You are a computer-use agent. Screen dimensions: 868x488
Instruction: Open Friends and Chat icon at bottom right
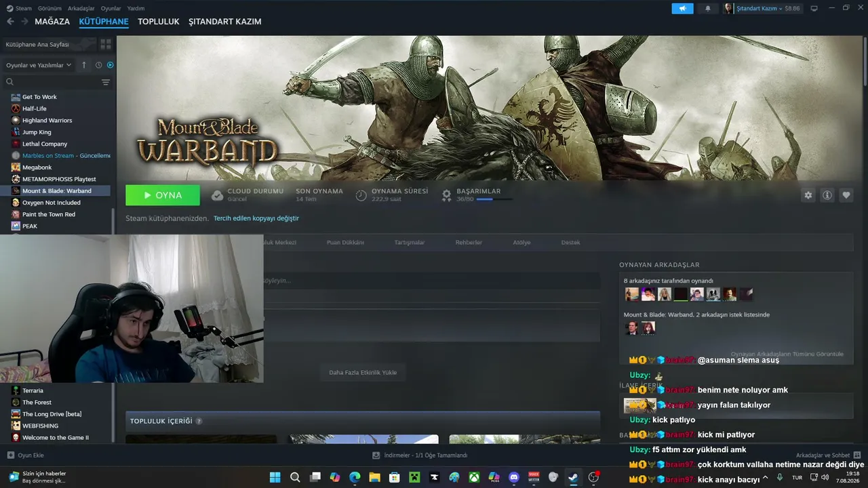click(x=857, y=455)
